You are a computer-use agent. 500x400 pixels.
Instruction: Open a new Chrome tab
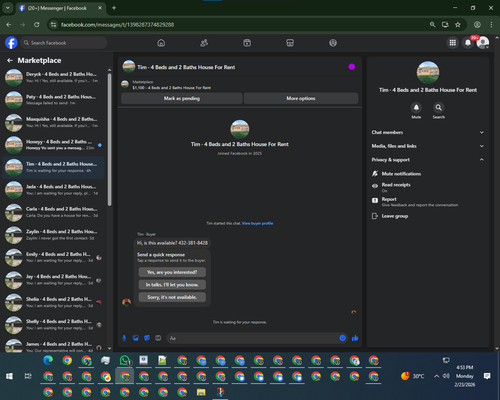pyautogui.click(x=114, y=8)
